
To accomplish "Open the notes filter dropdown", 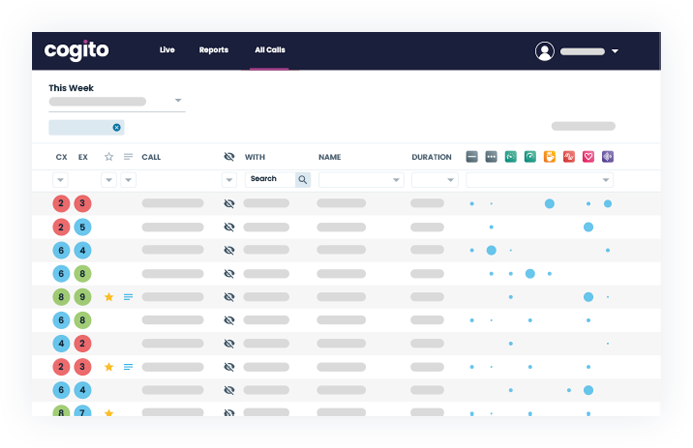I will tap(128, 180).
